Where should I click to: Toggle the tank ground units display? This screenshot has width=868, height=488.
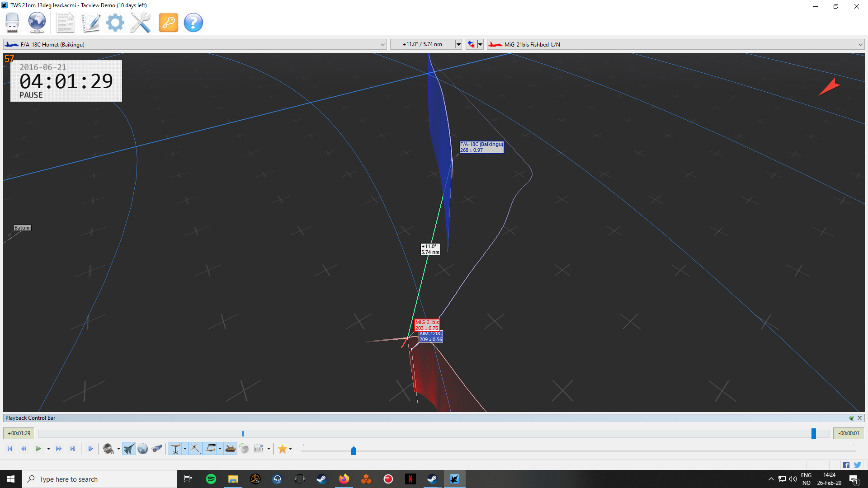[231, 449]
